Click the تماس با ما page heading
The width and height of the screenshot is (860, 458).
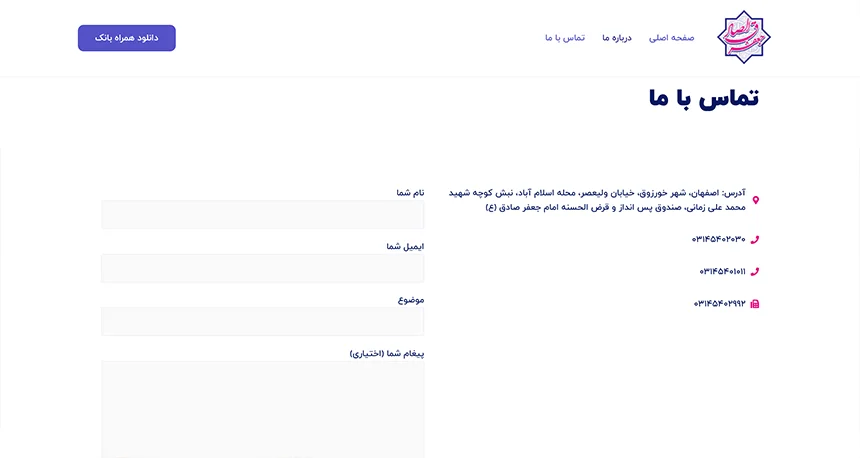click(x=703, y=98)
